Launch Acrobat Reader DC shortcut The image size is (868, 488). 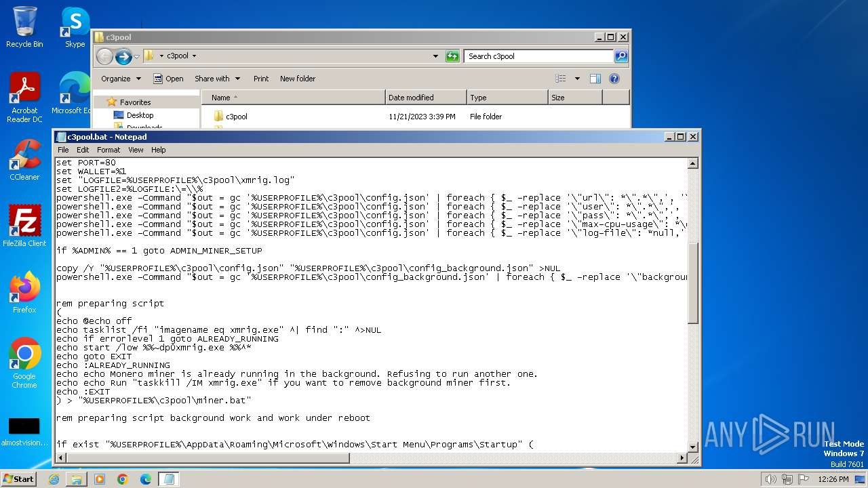(24, 98)
